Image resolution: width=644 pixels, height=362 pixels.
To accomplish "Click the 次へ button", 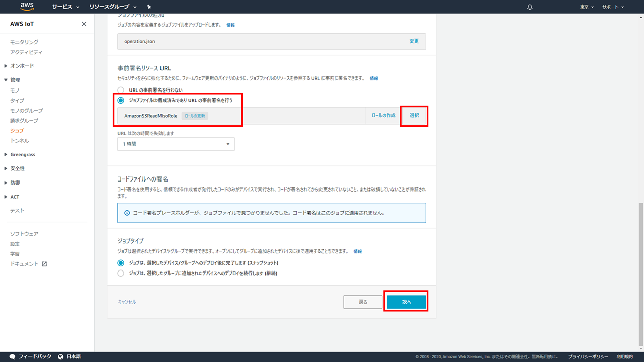I will click(x=407, y=302).
